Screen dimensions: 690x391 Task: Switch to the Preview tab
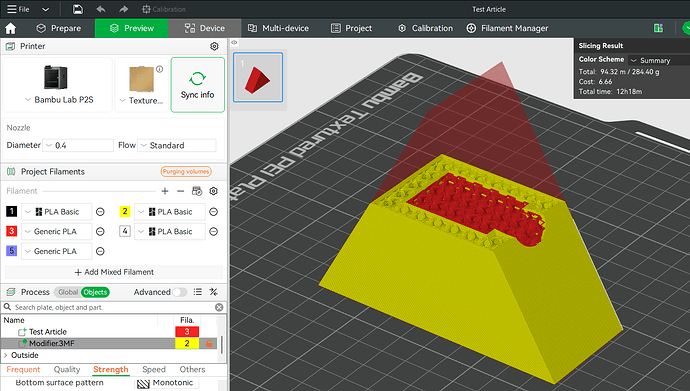tap(131, 28)
